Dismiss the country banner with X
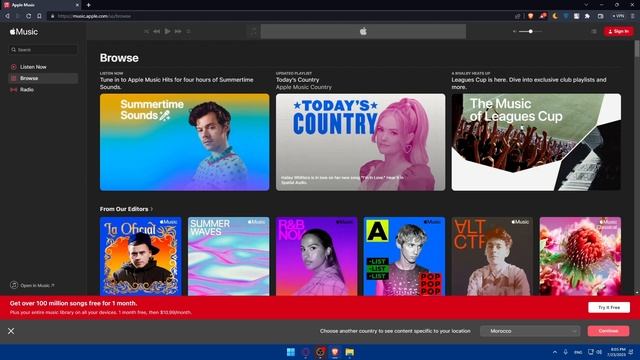The width and height of the screenshot is (640, 360). (x=11, y=331)
